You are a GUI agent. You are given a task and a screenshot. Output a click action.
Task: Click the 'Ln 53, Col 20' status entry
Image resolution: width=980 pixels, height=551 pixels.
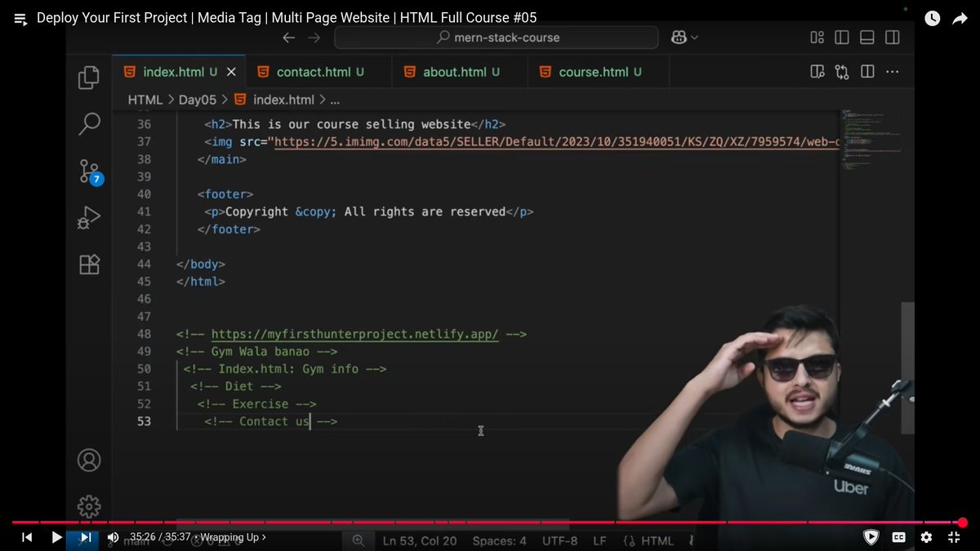pos(420,540)
